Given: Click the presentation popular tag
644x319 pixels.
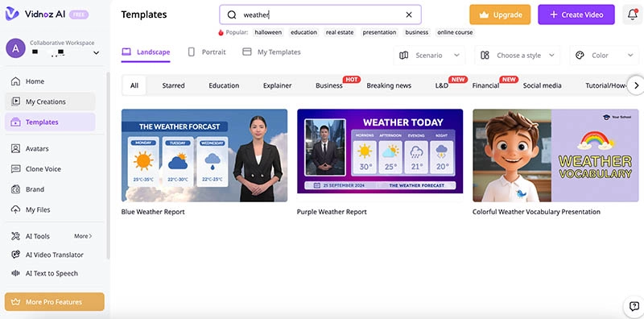Looking at the screenshot, I should click(x=379, y=32).
